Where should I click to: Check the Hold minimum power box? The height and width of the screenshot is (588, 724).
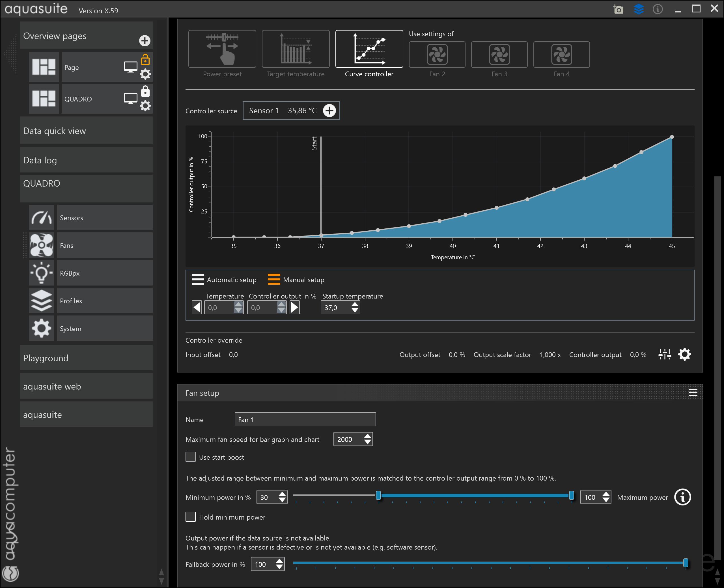pos(190,517)
